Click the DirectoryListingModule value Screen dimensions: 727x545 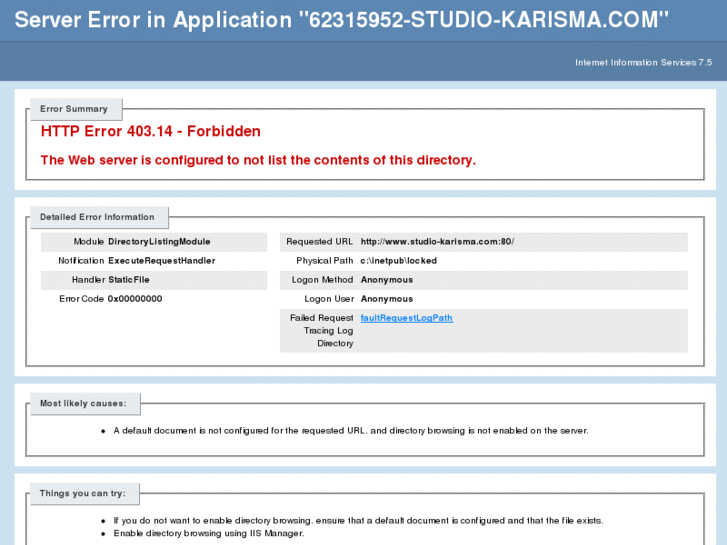click(159, 242)
